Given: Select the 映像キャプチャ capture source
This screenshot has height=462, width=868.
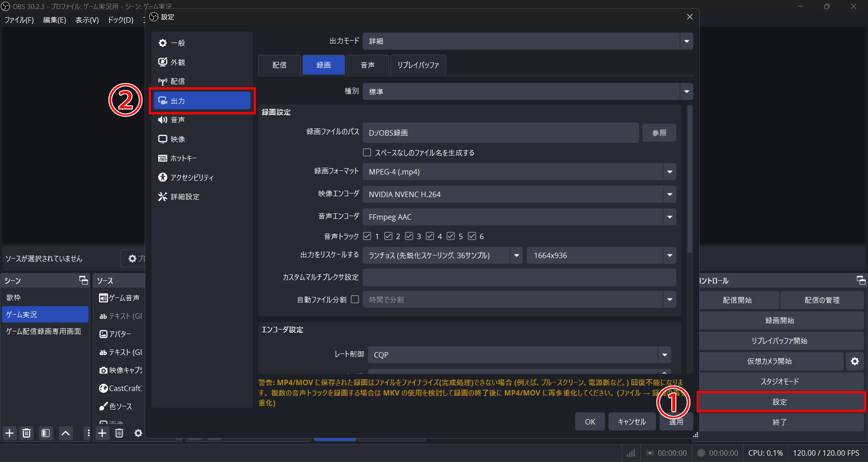Looking at the screenshot, I should (120, 370).
